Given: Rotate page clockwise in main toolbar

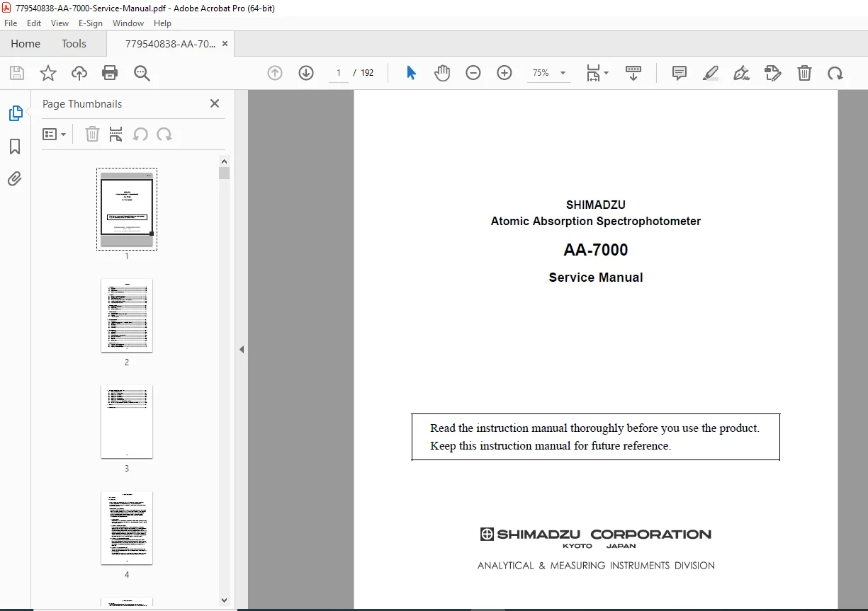Looking at the screenshot, I should (835, 73).
